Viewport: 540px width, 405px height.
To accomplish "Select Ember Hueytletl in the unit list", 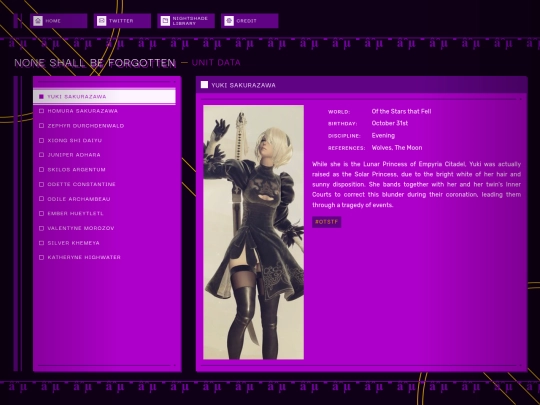I will (x=104, y=214).
